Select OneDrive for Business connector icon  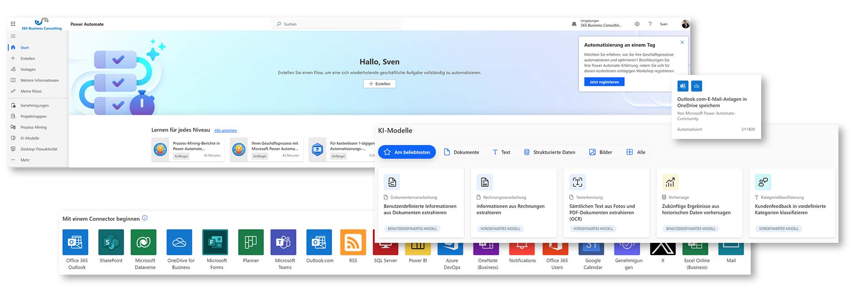179,242
